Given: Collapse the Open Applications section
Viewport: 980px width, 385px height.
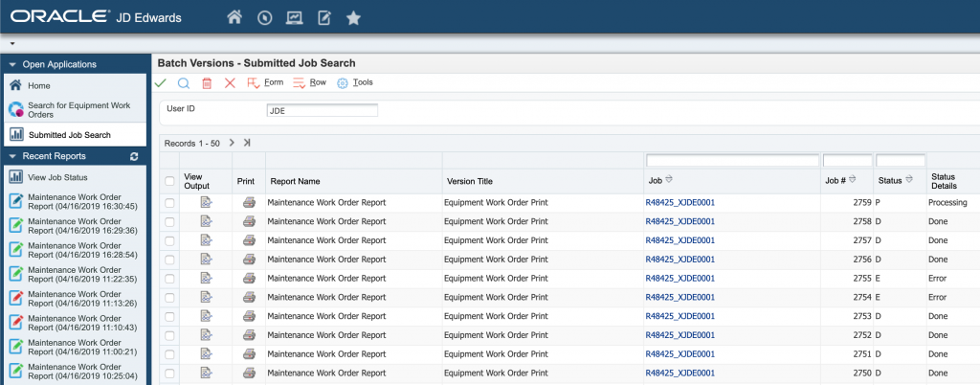Looking at the screenshot, I should (12, 64).
